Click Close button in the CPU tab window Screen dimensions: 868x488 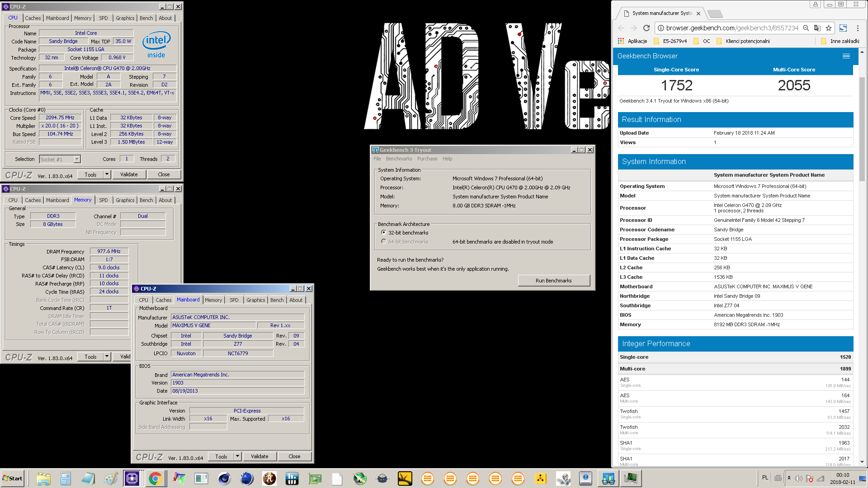point(164,174)
